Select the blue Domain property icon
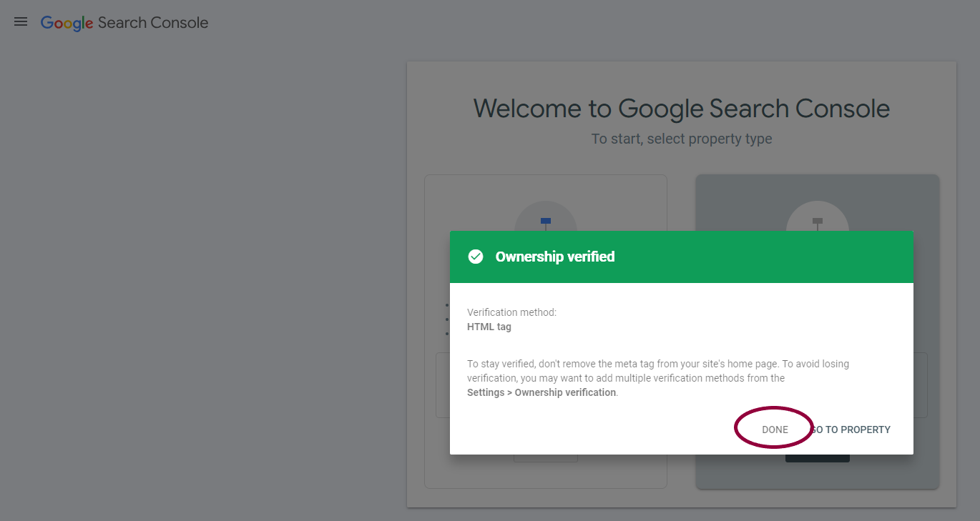Image resolution: width=980 pixels, height=521 pixels. 546,222
